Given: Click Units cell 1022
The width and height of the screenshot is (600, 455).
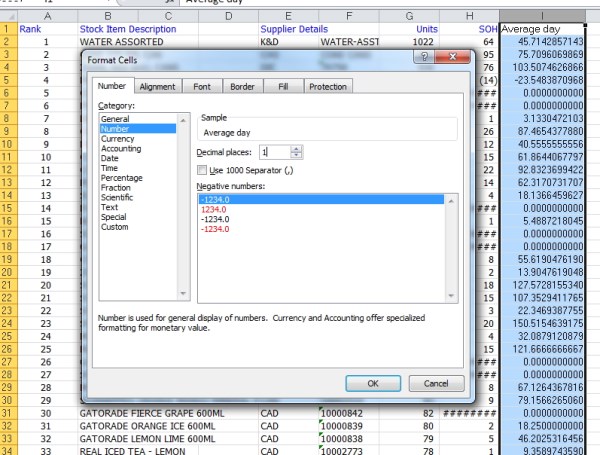Looking at the screenshot, I should 409,42.
